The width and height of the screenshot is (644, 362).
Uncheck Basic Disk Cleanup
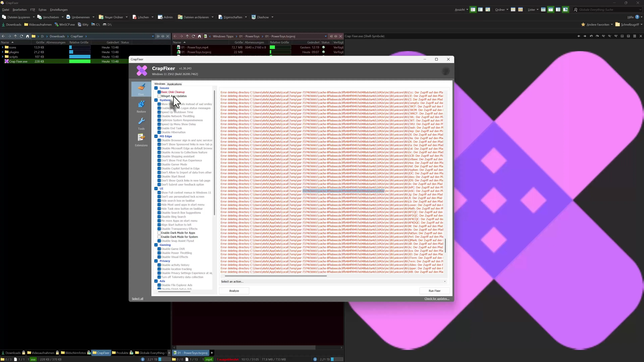[159, 92]
